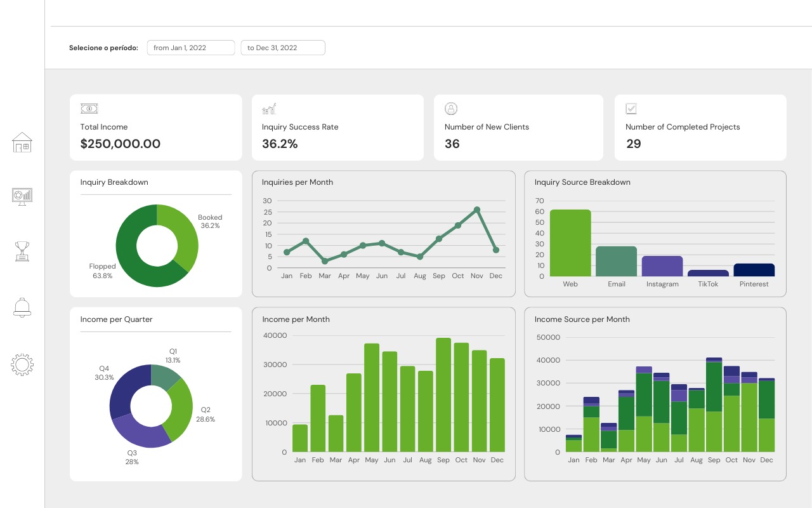Click the Number of New Clients card
812x508 pixels.
(518, 128)
